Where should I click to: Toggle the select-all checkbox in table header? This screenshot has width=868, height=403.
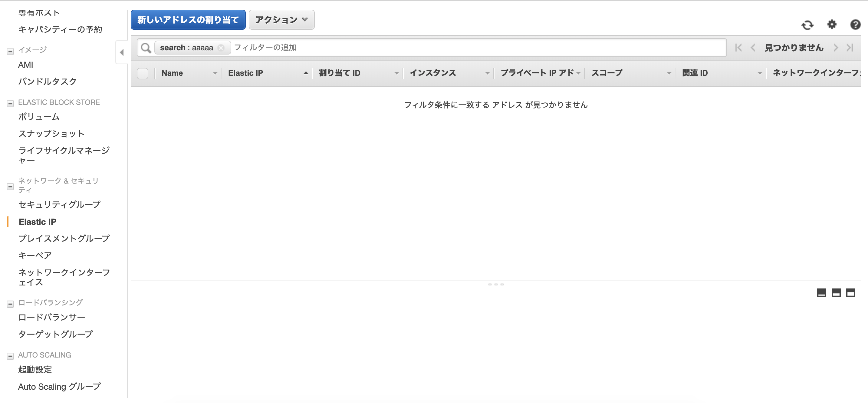[x=143, y=73]
